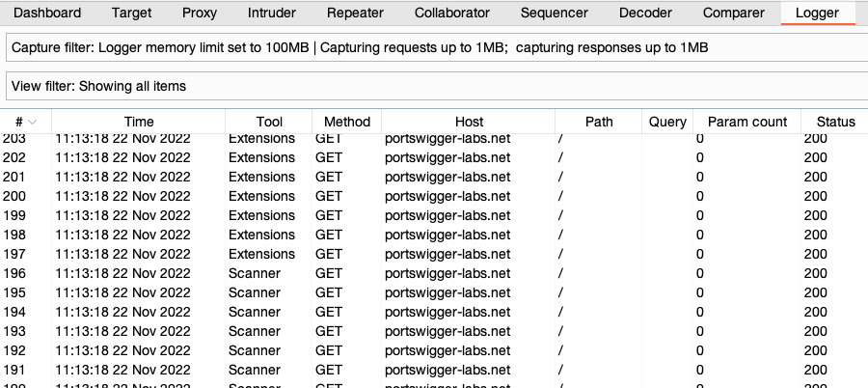The height and width of the screenshot is (388, 868).
Task: Open the Collaborator tab
Action: [452, 14]
